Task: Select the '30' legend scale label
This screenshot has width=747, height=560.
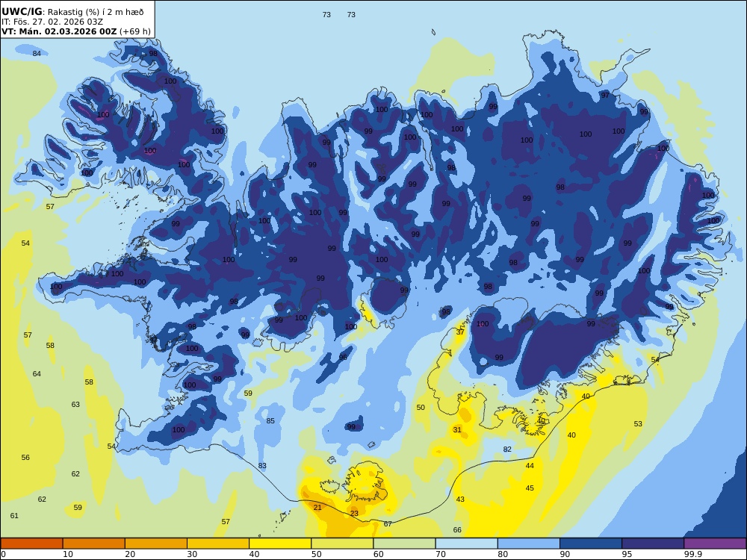Action: coord(192,554)
